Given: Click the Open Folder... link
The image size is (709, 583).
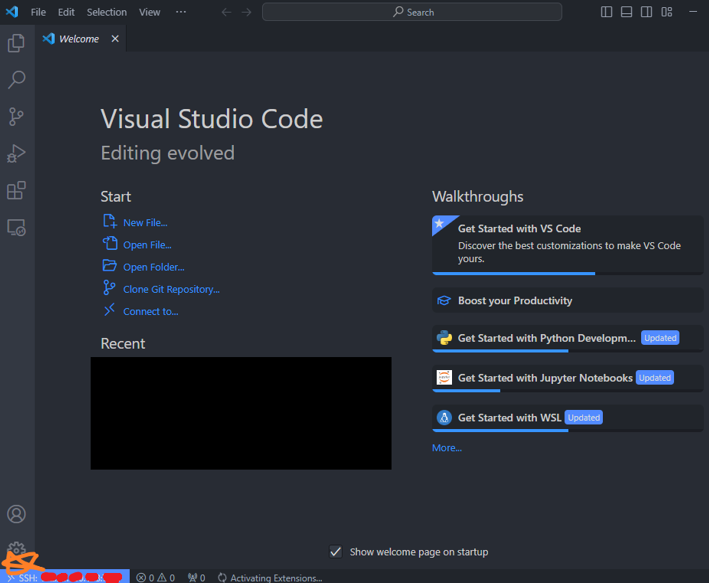Looking at the screenshot, I should 154,267.
